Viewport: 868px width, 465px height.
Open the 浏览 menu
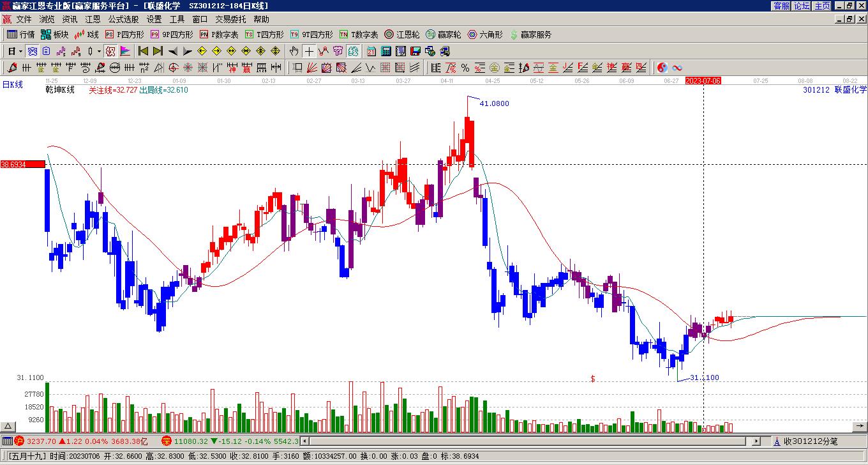(47, 20)
